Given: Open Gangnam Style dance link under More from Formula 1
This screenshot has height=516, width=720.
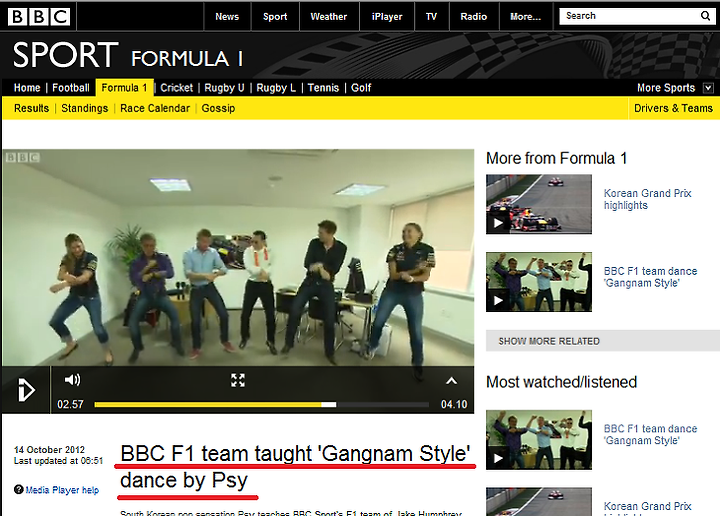Looking at the screenshot, I should (x=650, y=277).
